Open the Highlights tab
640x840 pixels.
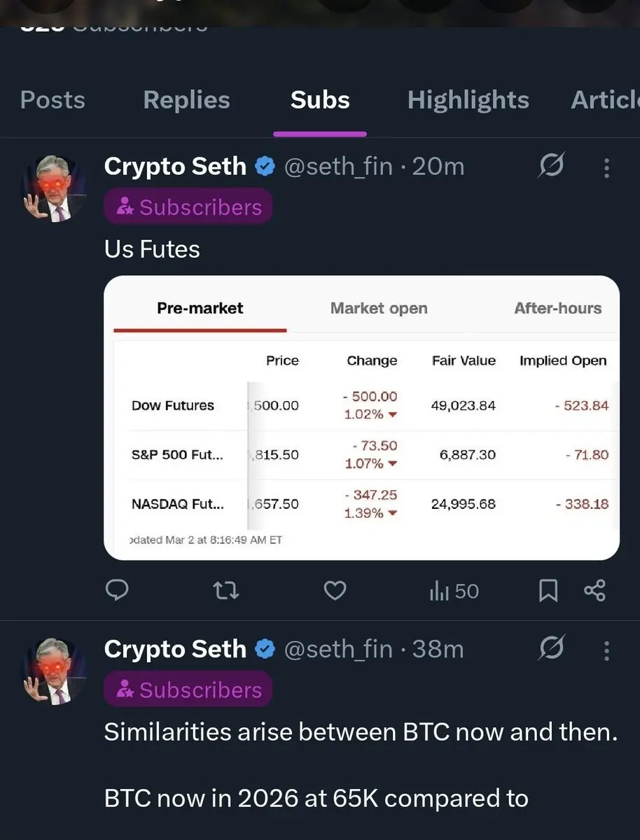468,101
